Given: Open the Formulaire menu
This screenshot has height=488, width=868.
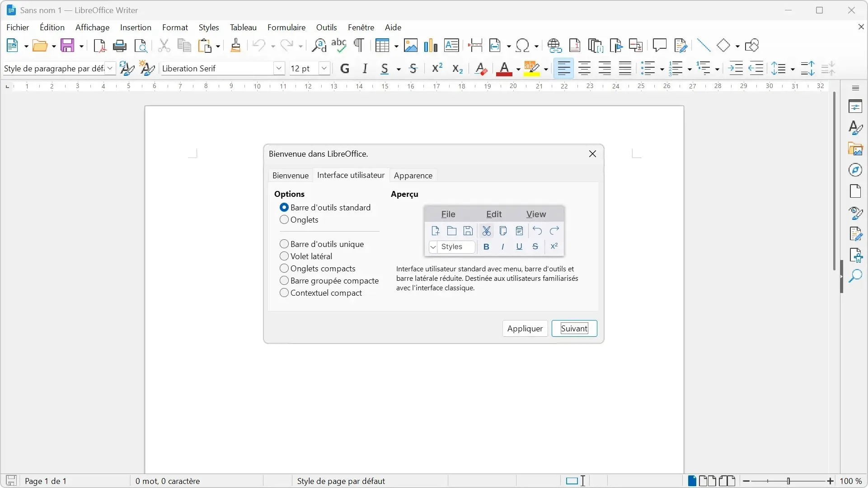Looking at the screenshot, I should [x=287, y=27].
